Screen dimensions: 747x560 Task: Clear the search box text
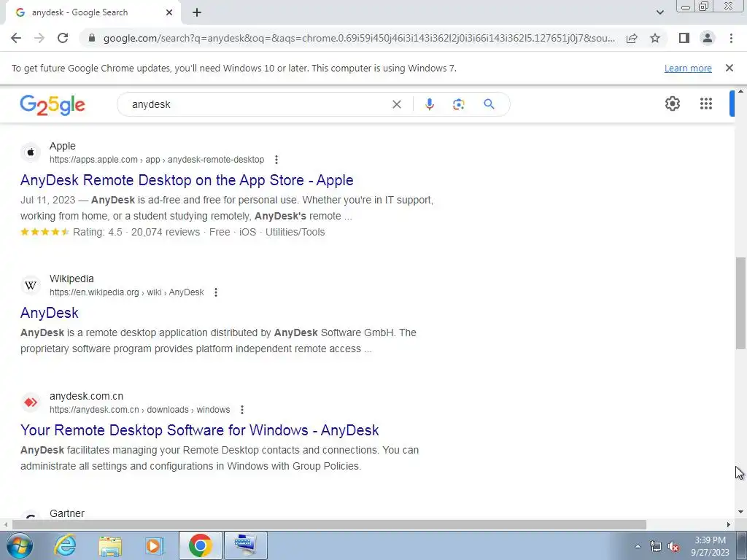[396, 104]
